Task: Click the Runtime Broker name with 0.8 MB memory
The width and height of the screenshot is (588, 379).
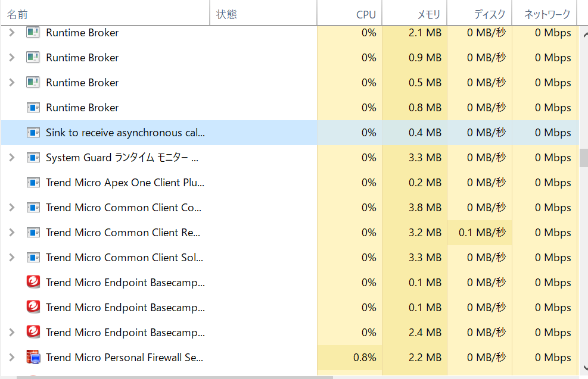Action: pos(82,108)
